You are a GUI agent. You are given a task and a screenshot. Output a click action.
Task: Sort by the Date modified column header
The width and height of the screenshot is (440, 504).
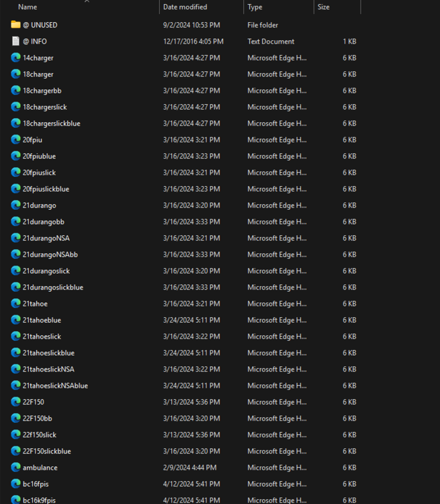[185, 7]
